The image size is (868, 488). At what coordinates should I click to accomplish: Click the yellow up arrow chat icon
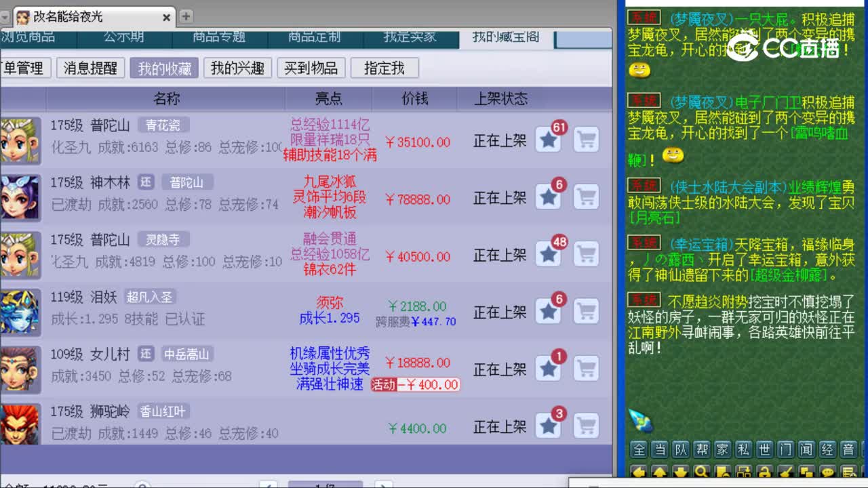[660, 472]
